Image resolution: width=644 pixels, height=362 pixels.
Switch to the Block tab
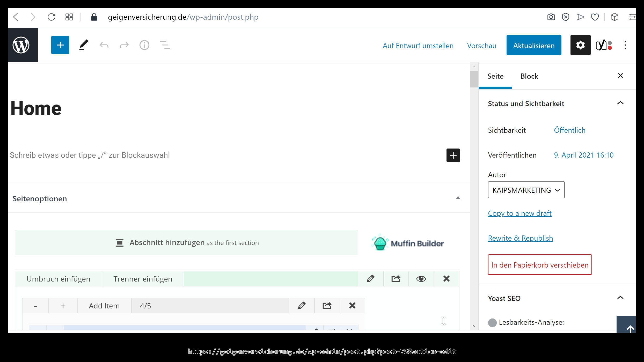[x=529, y=76]
